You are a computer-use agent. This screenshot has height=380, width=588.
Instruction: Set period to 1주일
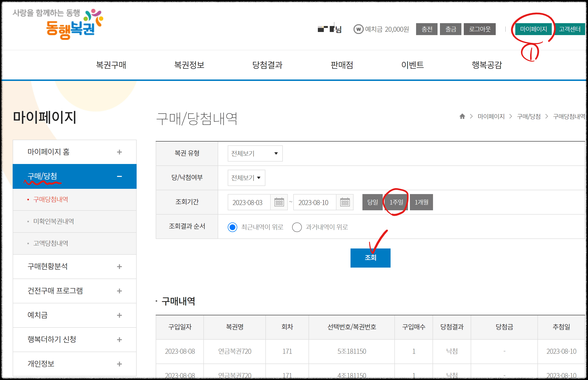pos(396,202)
